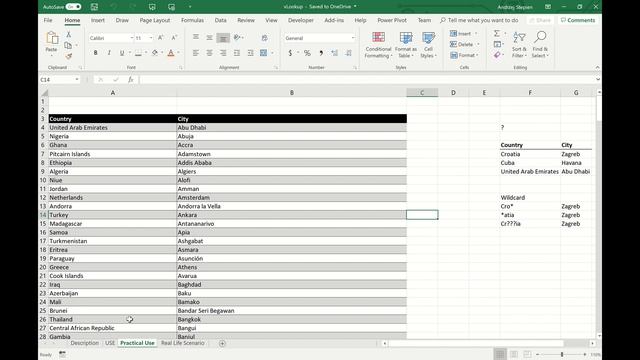Click the Decrease Indent icon

237,53
